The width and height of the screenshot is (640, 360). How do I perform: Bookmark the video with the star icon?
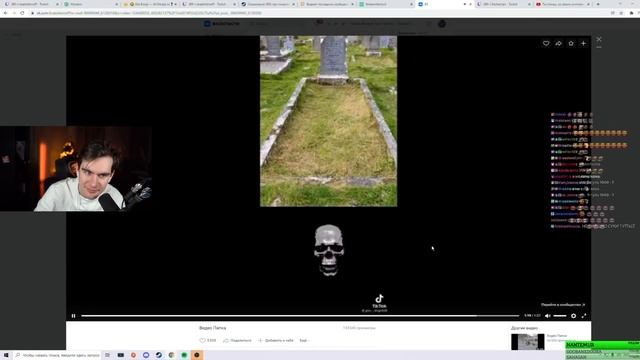[x=571, y=43]
